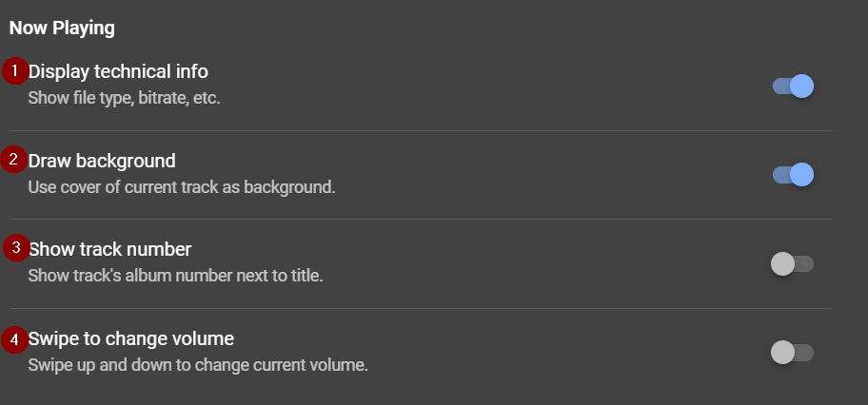This screenshot has height=405, width=868.
Task: Click the Now Playing section header
Action: pyautogui.click(x=62, y=29)
